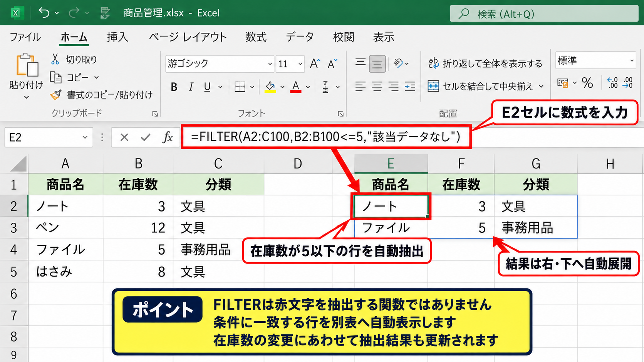This screenshot has width=644, height=362.
Task: Click the 検索 (Alt+Q) search box
Action: pos(544,14)
